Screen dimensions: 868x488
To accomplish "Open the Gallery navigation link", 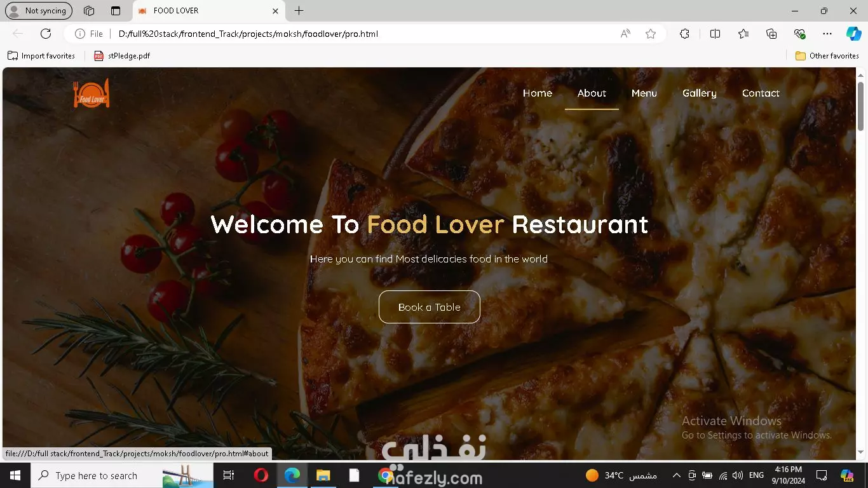I will 699,93.
